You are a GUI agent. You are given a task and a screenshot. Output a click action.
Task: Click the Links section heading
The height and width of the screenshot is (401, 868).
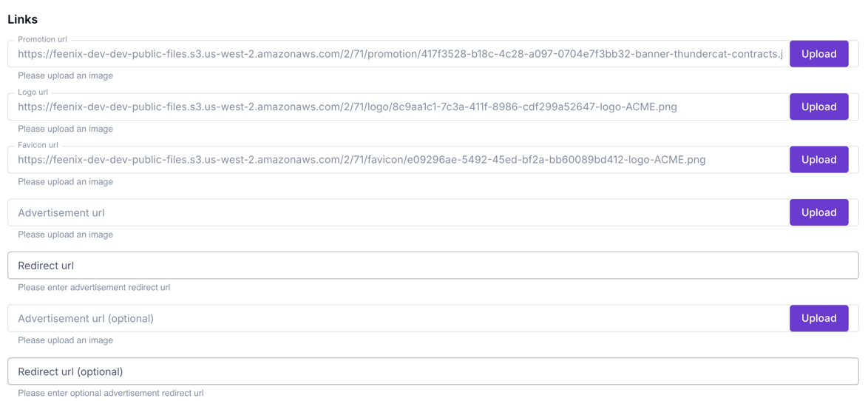(x=23, y=19)
